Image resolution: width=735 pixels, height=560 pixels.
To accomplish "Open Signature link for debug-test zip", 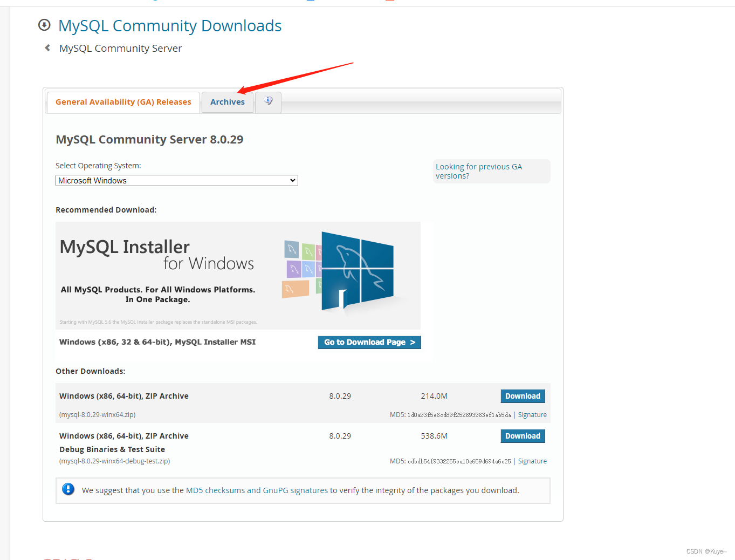I will (x=532, y=461).
